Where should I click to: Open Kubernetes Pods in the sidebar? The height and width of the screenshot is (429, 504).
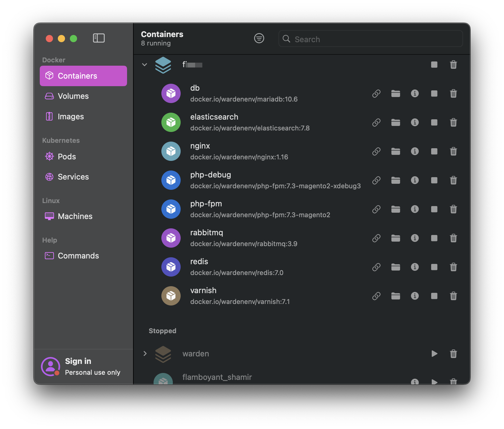point(83,157)
